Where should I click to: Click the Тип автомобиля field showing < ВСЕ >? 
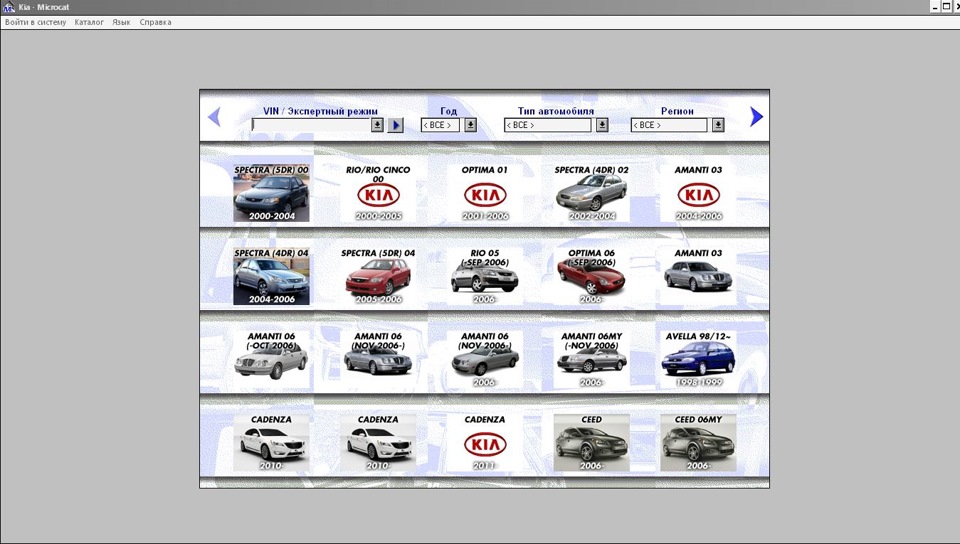(547, 125)
